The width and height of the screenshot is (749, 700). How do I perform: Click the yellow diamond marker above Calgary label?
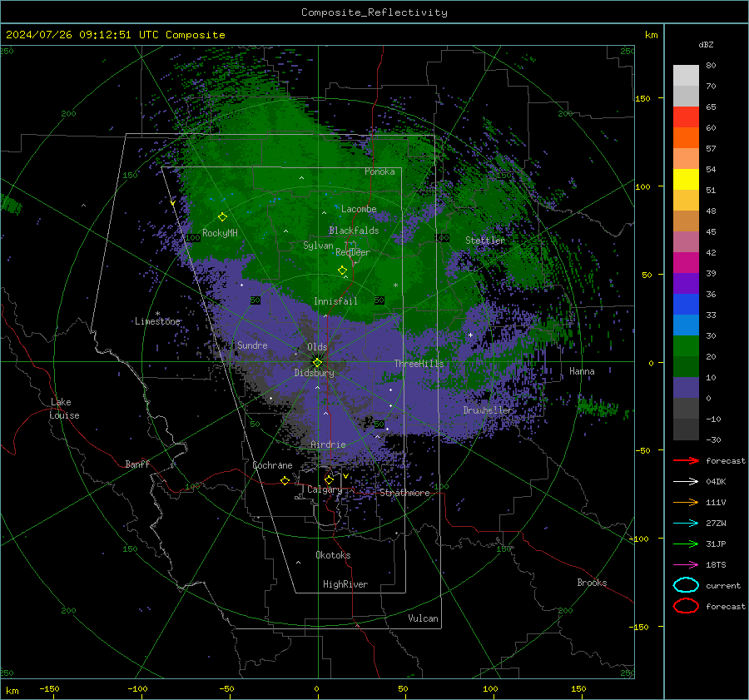click(329, 479)
